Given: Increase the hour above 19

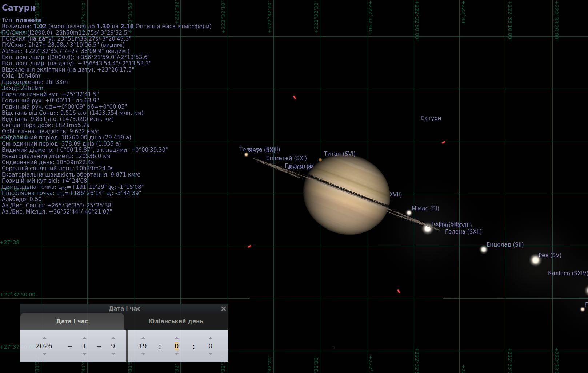Looking at the screenshot, I should (x=143, y=338).
